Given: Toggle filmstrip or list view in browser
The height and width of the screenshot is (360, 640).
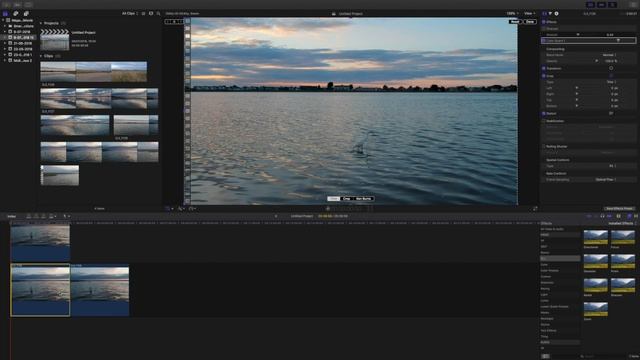Looking at the screenshot, I should click(143, 13).
